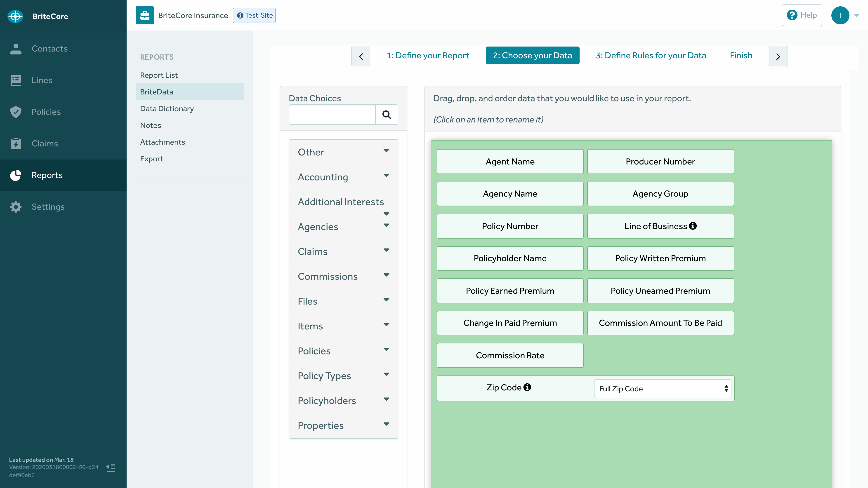Viewport: 868px width, 488px height.
Task: Expand the Items data category
Action: tap(343, 326)
